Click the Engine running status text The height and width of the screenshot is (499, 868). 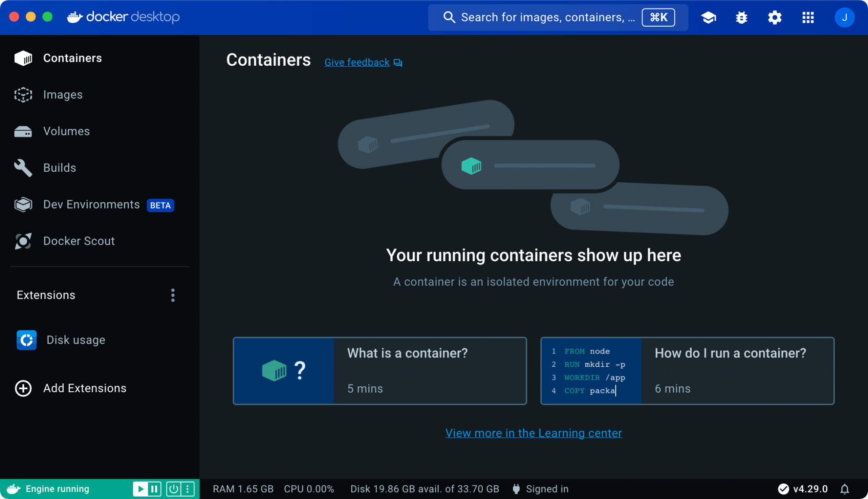pyautogui.click(x=57, y=489)
